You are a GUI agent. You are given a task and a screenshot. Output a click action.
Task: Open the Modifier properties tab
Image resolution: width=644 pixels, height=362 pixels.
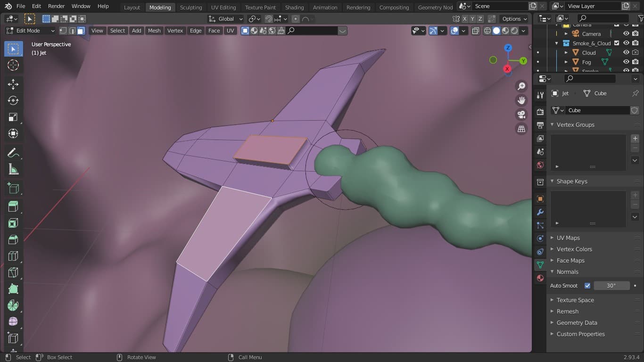tap(540, 212)
